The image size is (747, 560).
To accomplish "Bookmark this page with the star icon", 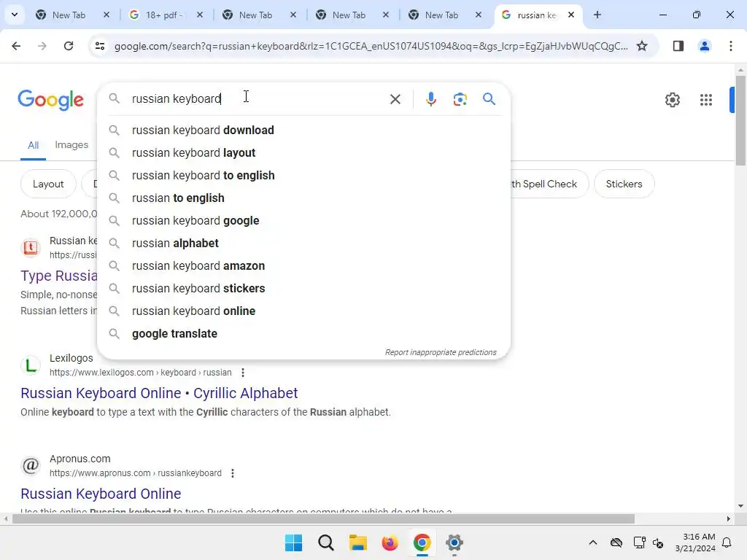I will point(642,46).
